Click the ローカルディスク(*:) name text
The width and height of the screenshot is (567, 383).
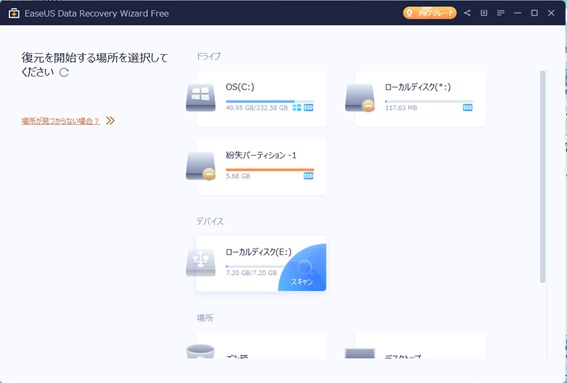coord(418,87)
